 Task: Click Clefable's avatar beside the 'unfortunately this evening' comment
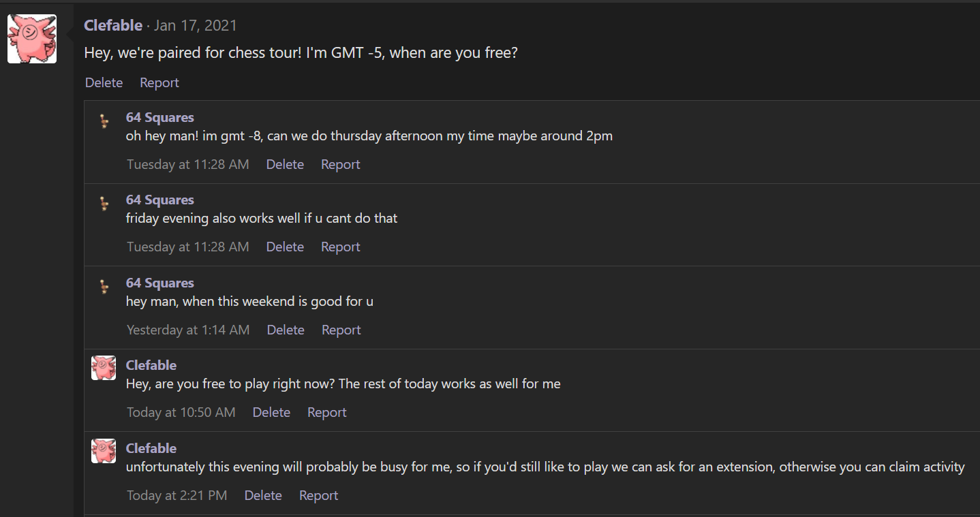(104, 451)
